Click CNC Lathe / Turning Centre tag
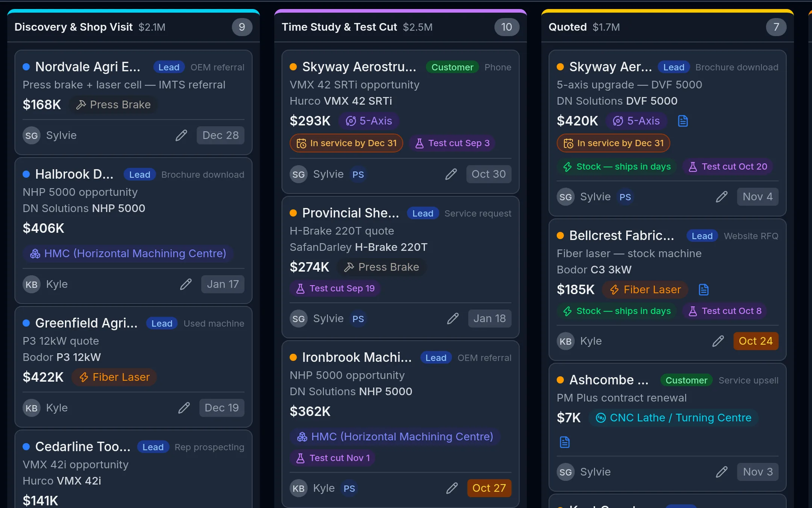This screenshot has width=812, height=508. (x=673, y=418)
